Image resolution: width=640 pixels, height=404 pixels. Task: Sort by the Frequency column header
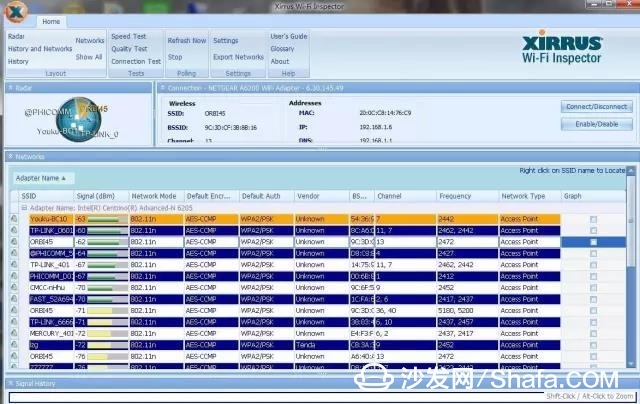click(x=468, y=196)
